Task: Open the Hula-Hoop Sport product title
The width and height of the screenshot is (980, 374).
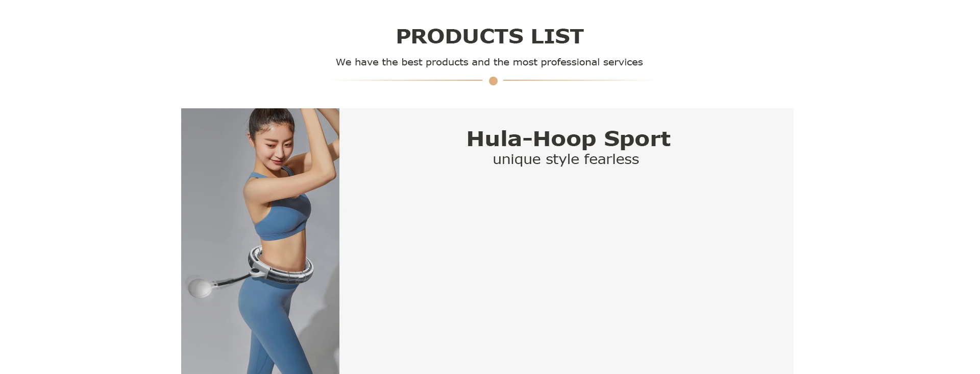Action: [568, 139]
